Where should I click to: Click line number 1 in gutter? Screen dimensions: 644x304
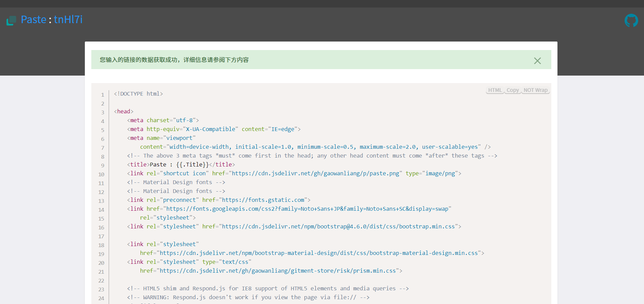102,95
